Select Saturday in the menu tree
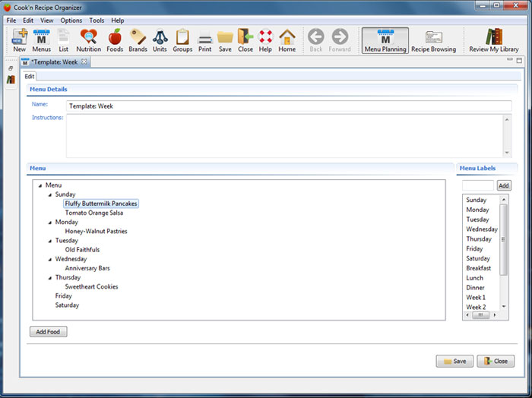The image size is (532, 398). (x=67, y=305)
